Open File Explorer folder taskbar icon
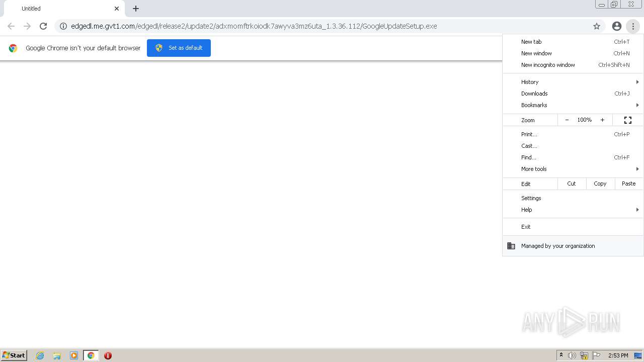644x362 pixels. (57, 355)
